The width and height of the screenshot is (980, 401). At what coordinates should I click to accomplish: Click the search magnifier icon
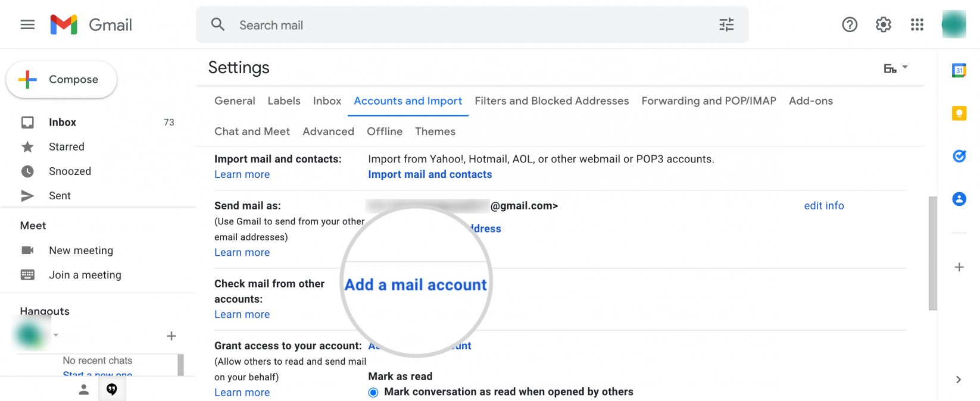[x=218, y=24]
